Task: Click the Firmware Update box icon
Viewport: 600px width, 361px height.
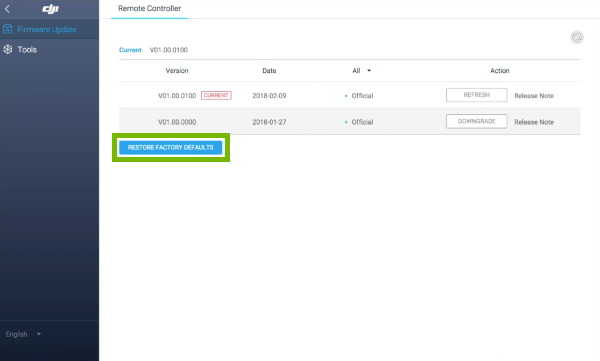Action: [x=8, y=29]
